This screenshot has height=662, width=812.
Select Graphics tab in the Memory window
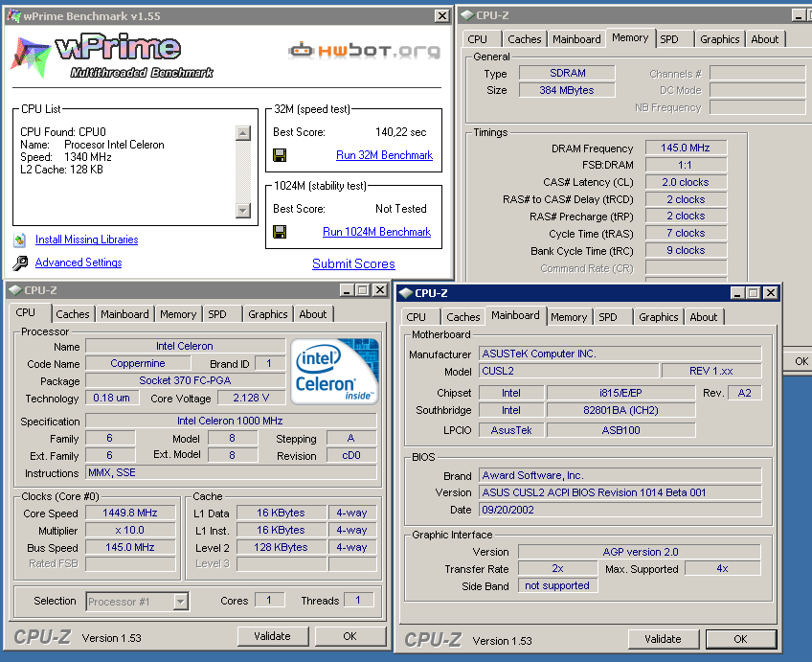(x=719, y=39)
